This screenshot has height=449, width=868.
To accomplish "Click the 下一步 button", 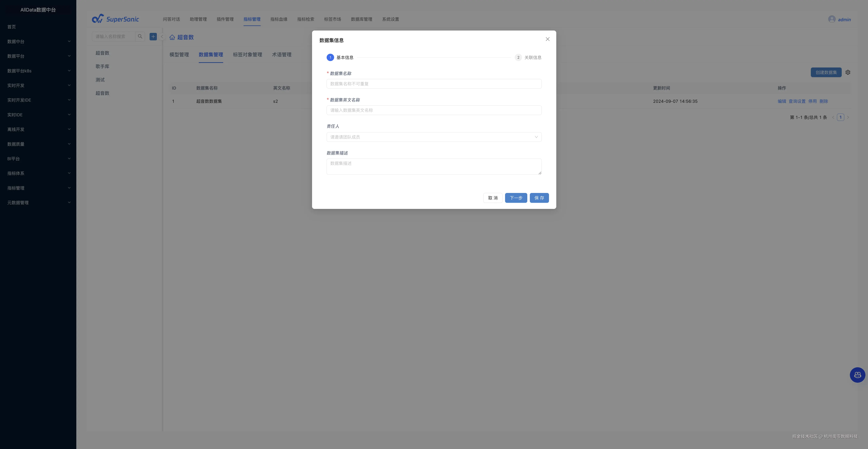I will click(x=516, y=198).
